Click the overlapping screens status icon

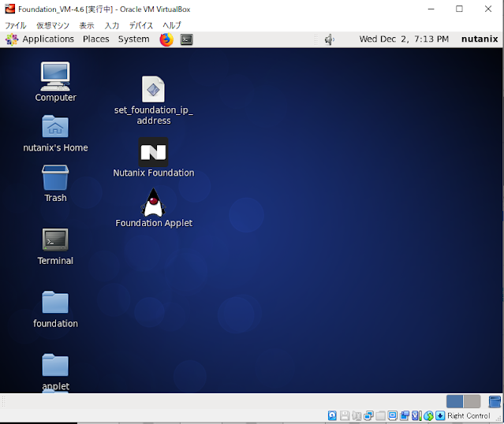(405, 415)
